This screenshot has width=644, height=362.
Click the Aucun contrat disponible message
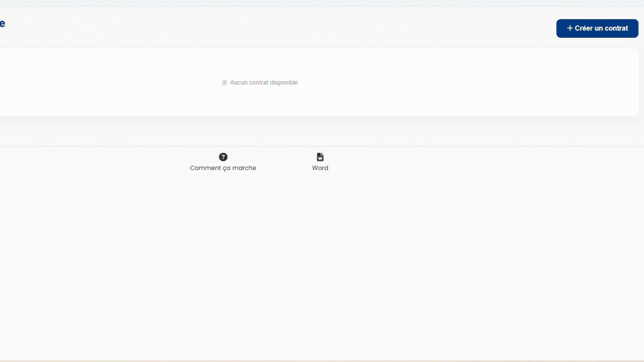264,82
